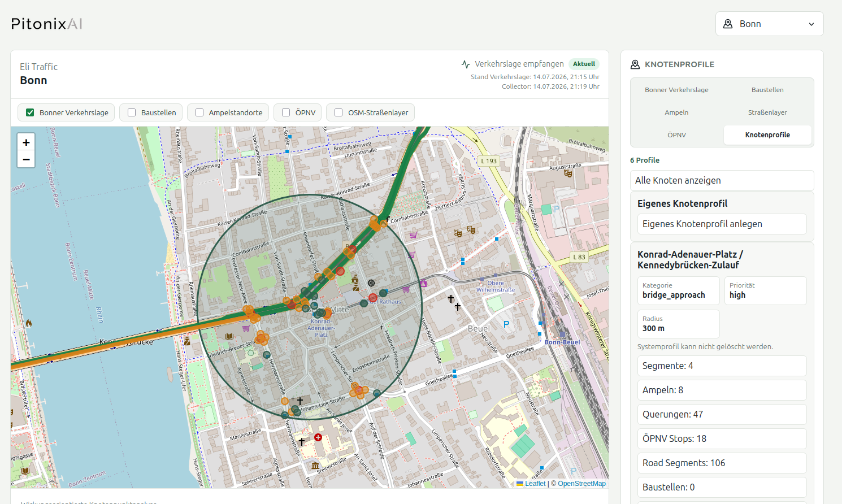Turn on the OSM-Straßenlayer checkbox

click(x=338, y=112)
